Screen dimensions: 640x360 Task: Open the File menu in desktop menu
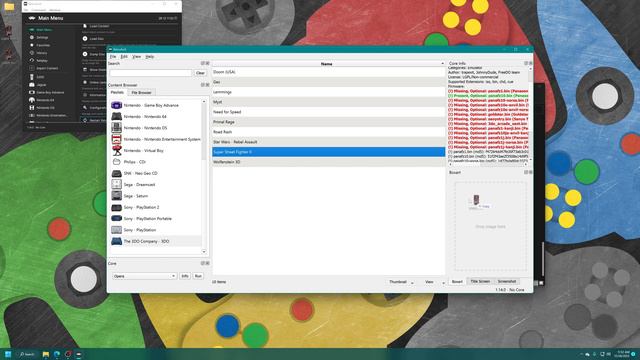[x=113, y=57]
